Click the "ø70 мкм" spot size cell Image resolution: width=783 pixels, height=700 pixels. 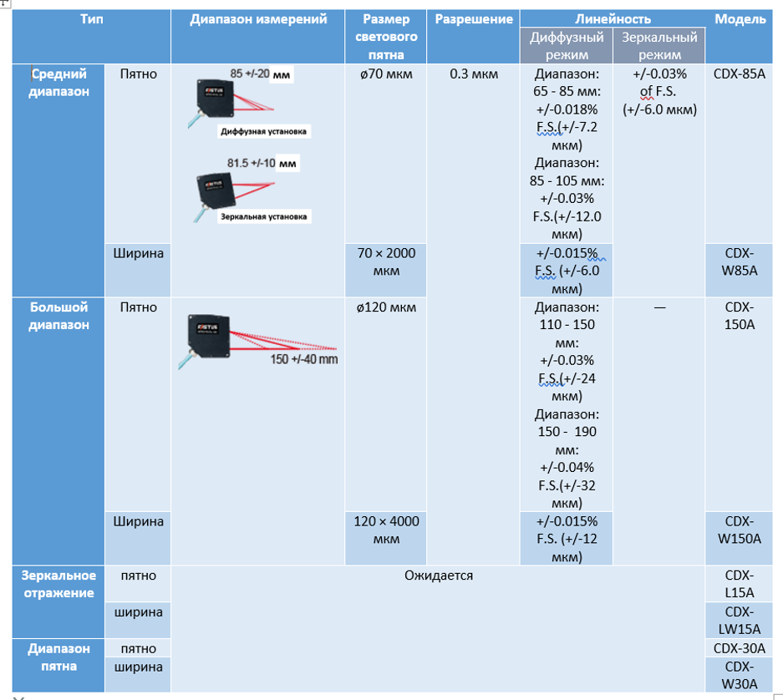click(386, 74)
